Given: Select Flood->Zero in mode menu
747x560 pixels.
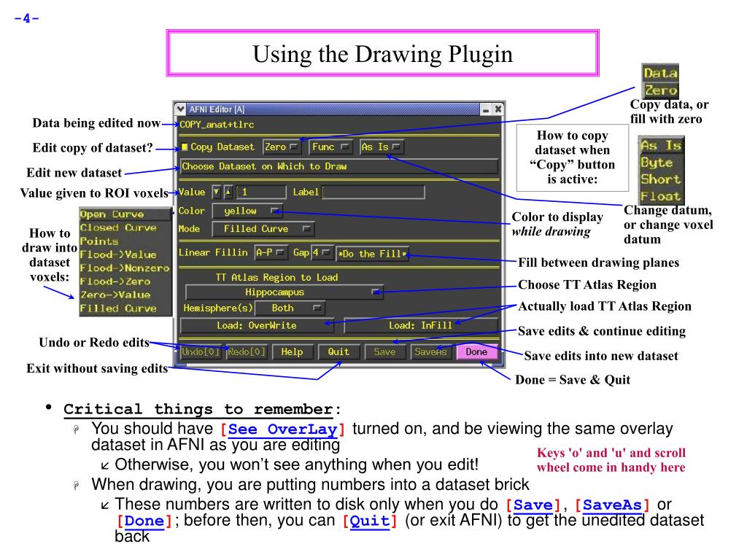Looking at the screenshot, I should click(x=125, y=281).
